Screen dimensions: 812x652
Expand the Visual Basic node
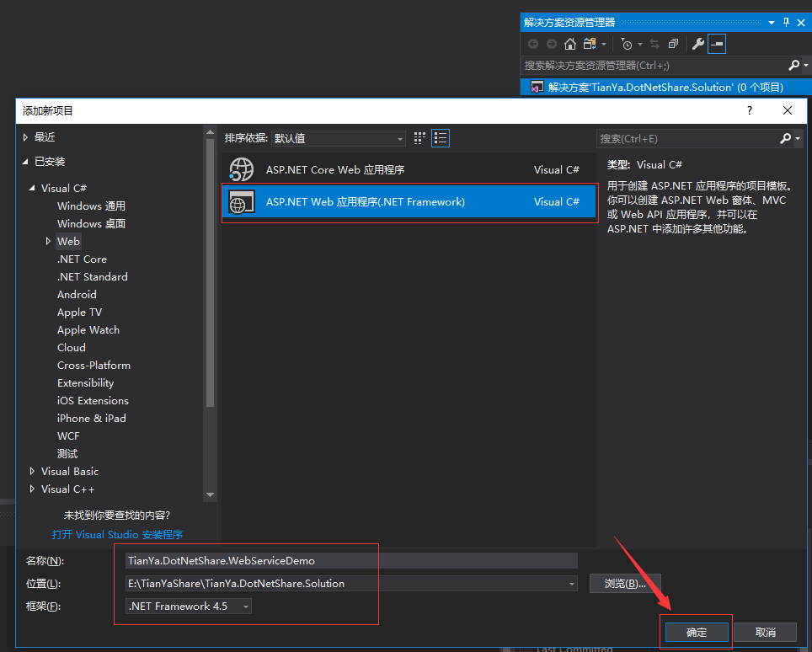(x=32, y=471)
